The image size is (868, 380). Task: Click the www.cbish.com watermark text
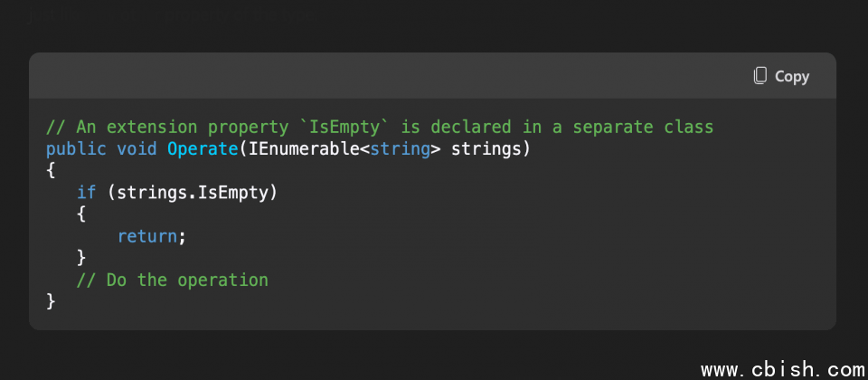click(x=783, y=369)
